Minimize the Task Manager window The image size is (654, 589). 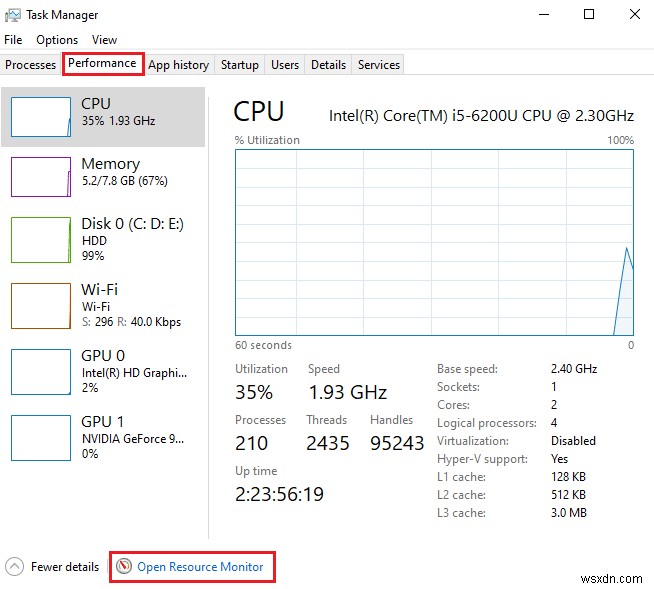(x=544, y=15)
